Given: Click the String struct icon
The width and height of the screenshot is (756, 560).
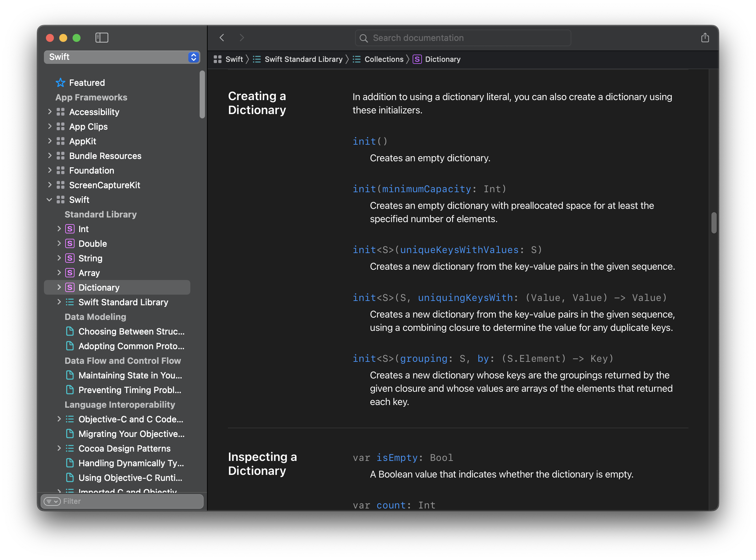Looking at the screenshot, I should point(70,258).
